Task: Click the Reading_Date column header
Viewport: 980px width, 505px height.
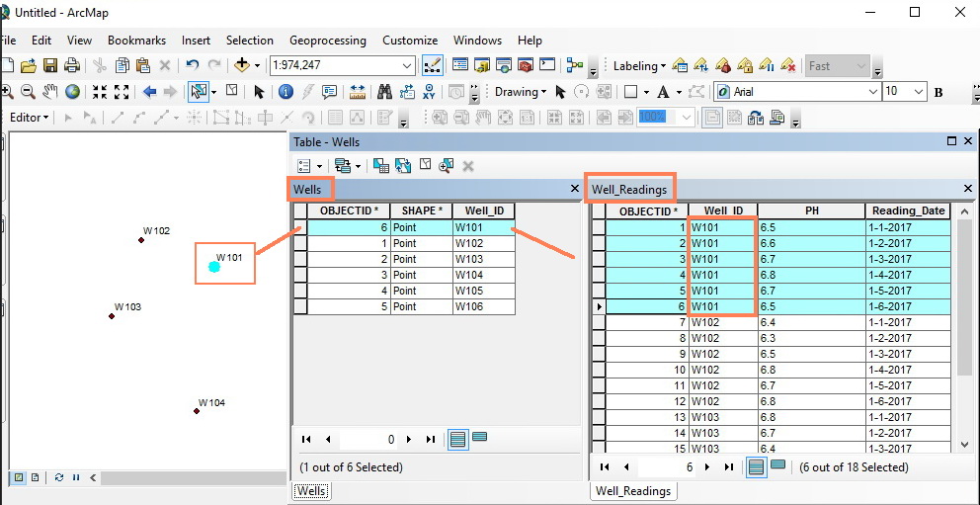Action: click(x=908, y=211)
